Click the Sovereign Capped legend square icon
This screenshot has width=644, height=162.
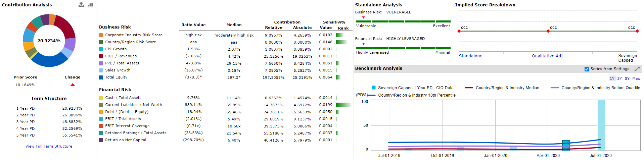(x=373, y=88)
